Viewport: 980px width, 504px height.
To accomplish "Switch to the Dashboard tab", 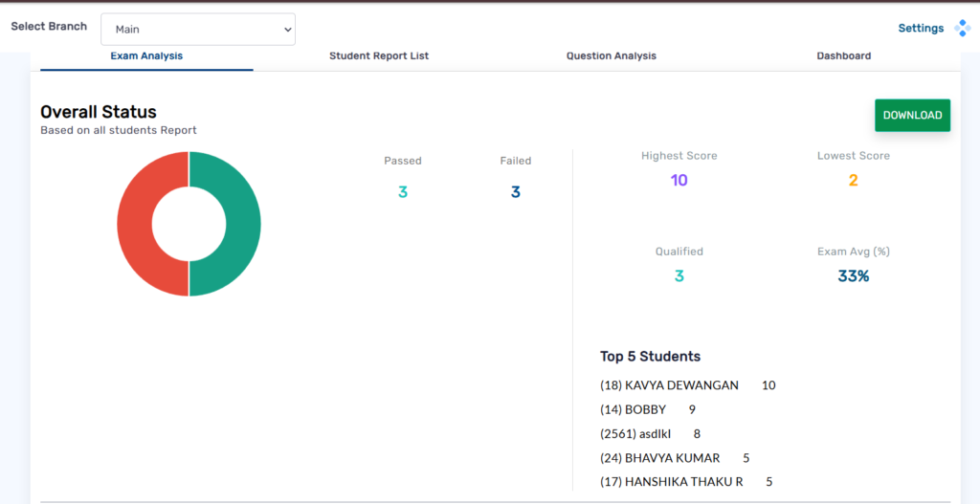I will tap(844, 56).
